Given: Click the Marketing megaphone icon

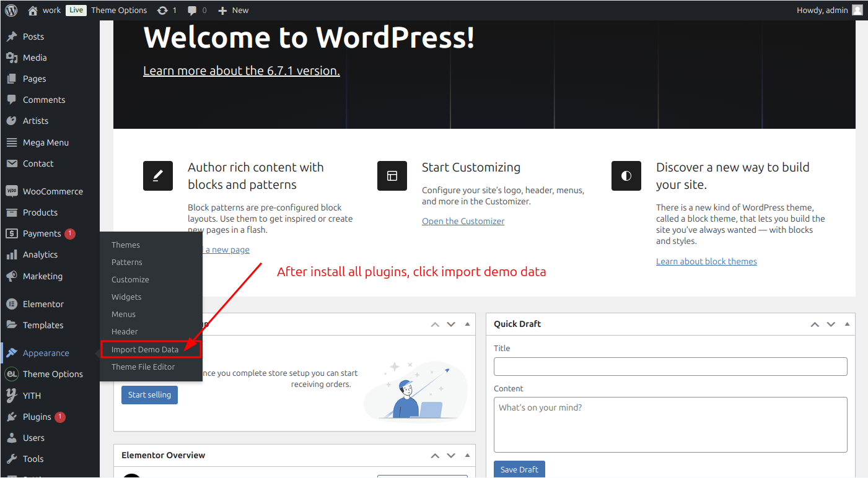Looking at the screenshot, I should tap(11, 276).
